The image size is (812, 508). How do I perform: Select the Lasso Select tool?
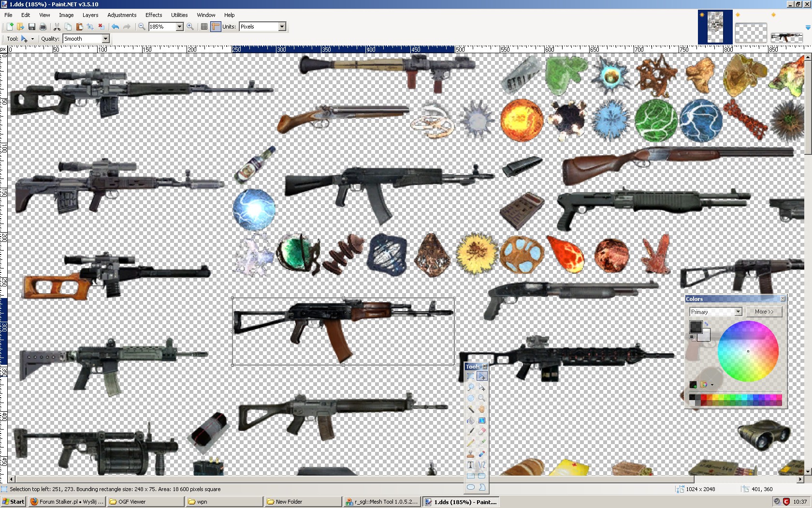[x=471, y=388]
